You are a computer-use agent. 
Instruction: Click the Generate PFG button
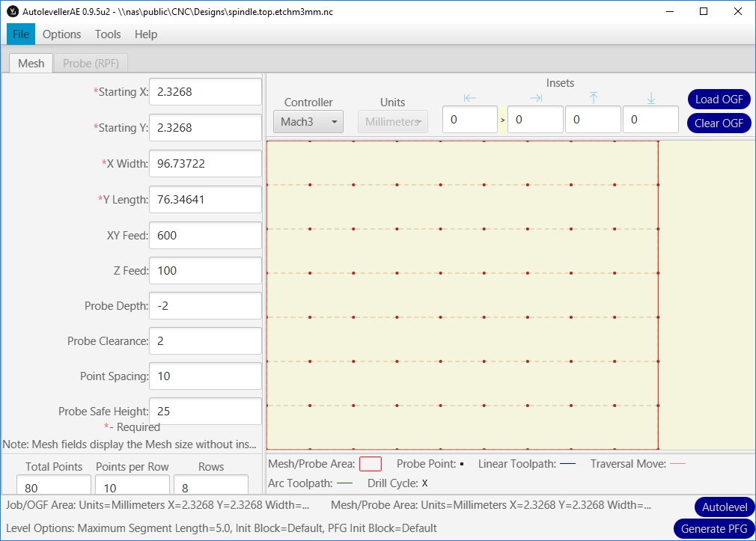[x=713, y=528]
